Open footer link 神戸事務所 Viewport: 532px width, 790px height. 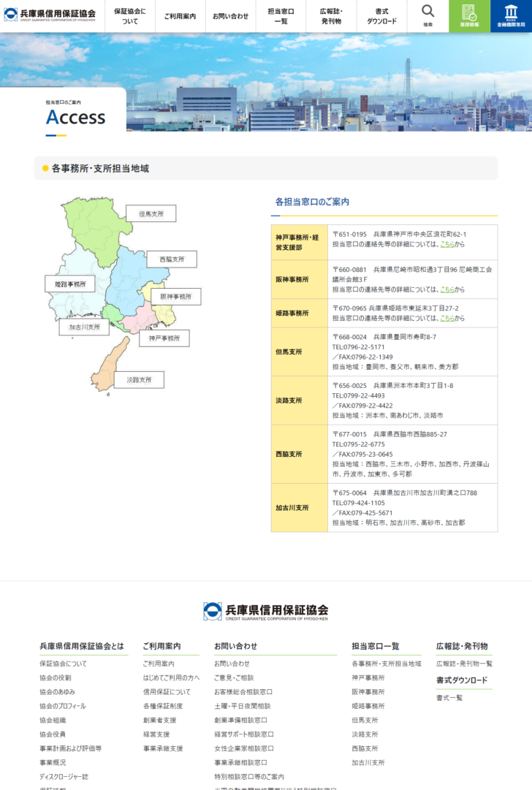(x=368, y=677)
